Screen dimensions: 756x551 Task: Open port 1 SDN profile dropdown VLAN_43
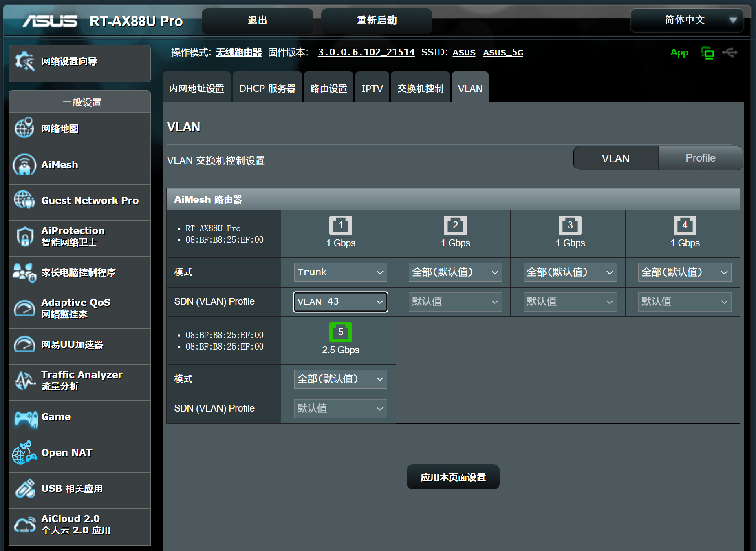tap(340, 302)
